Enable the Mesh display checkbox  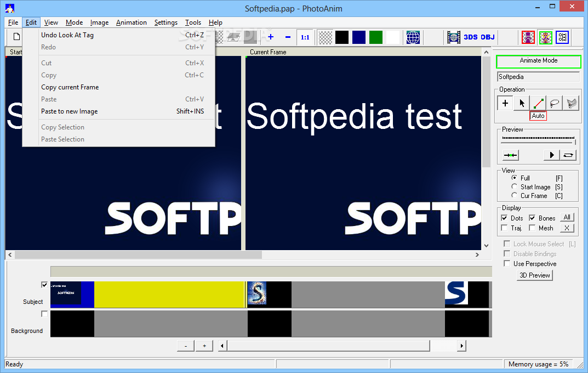coord(532,228)
